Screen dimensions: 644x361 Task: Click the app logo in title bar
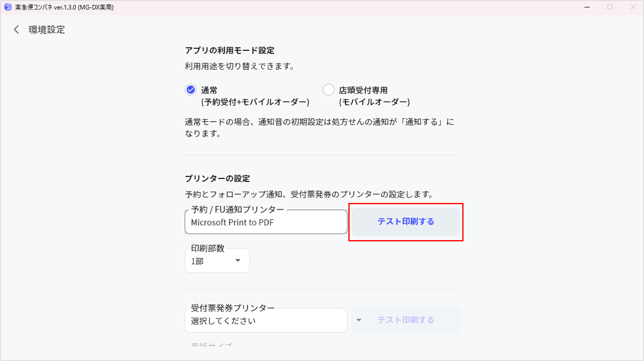[x=8, y=7]
